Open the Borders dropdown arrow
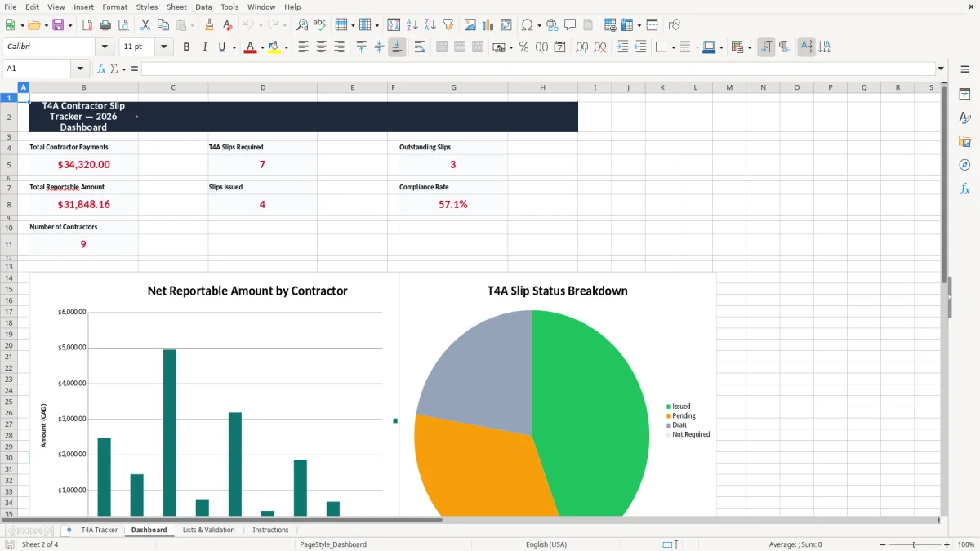980x551 pixels. pos(673,47)
